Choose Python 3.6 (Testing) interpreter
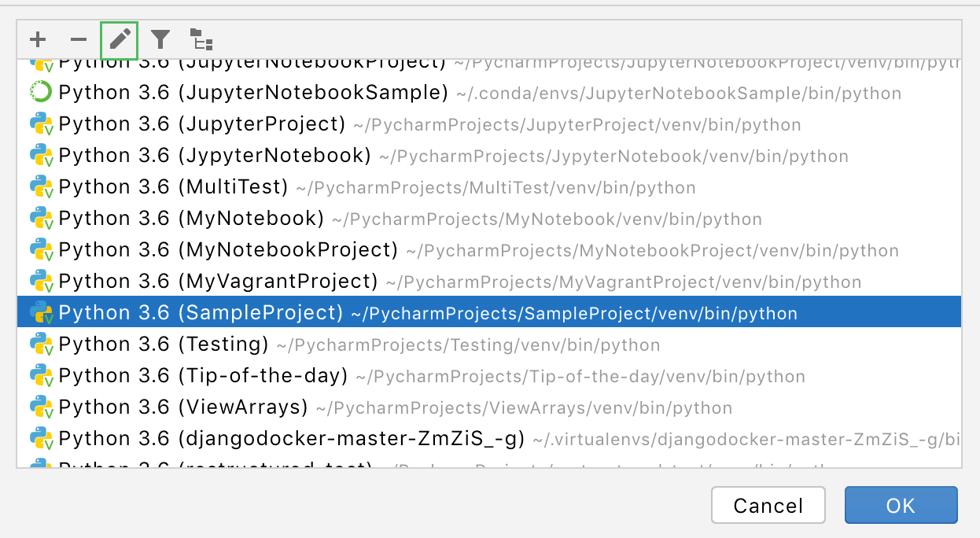 pyautogui.click(x=164, y=345)
